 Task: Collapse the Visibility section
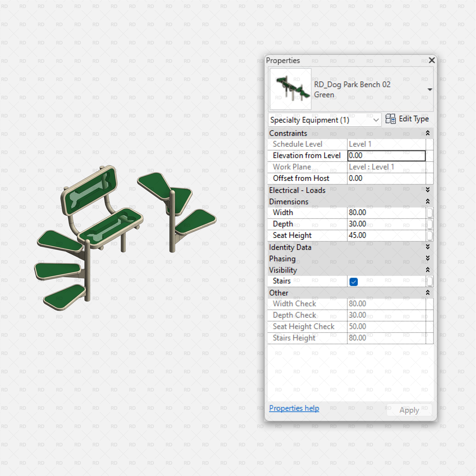click(x=428, y=270)
